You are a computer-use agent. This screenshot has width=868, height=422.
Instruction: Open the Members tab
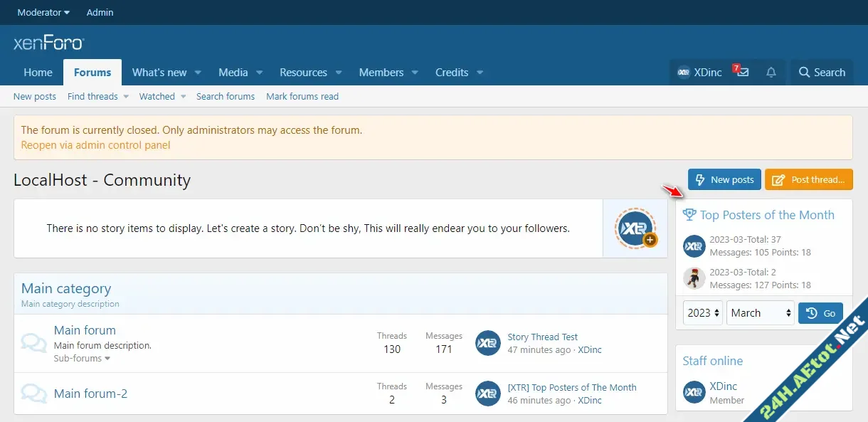[x=381, y=73]
